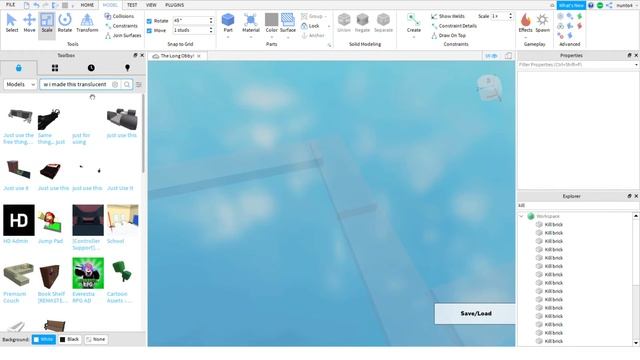Toggle Collisions option

(x=119, y=16)
